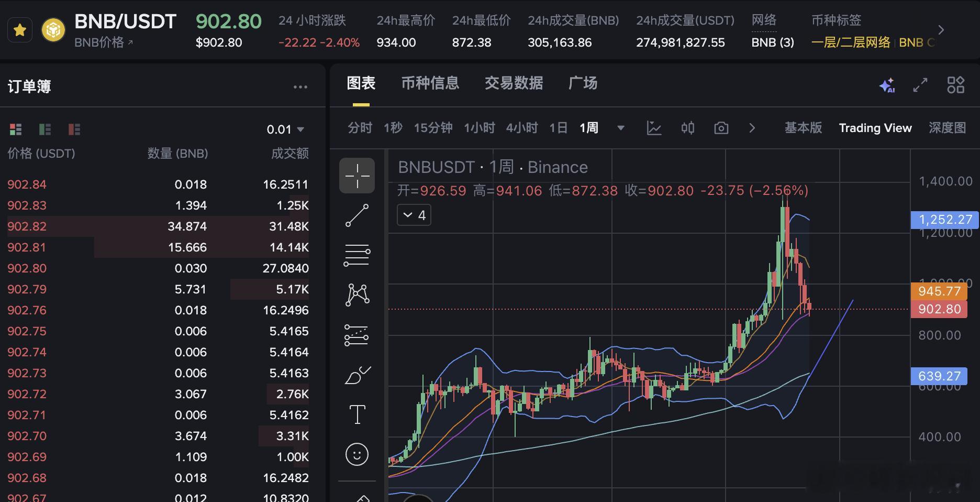Open the 币种信息 tab
The height and width of the screenshot is (502, 980).
coord(430,83)
